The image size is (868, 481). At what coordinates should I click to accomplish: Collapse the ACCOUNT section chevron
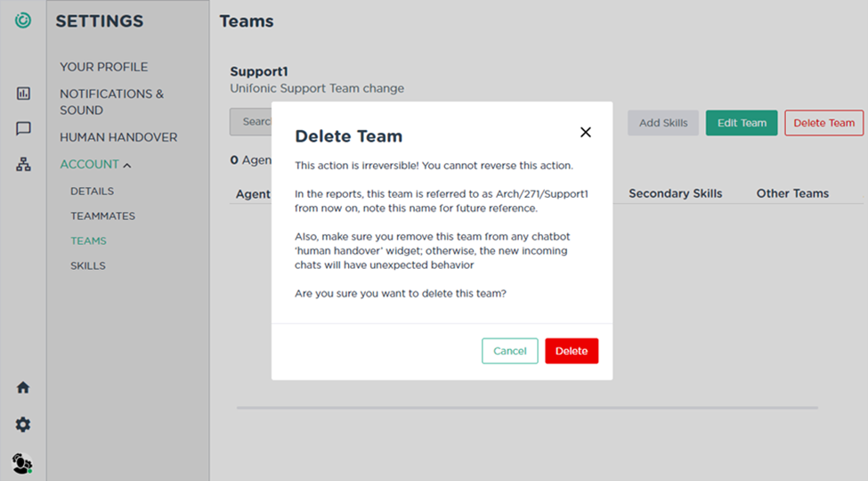pyautogui.click(x=127, y=165)
